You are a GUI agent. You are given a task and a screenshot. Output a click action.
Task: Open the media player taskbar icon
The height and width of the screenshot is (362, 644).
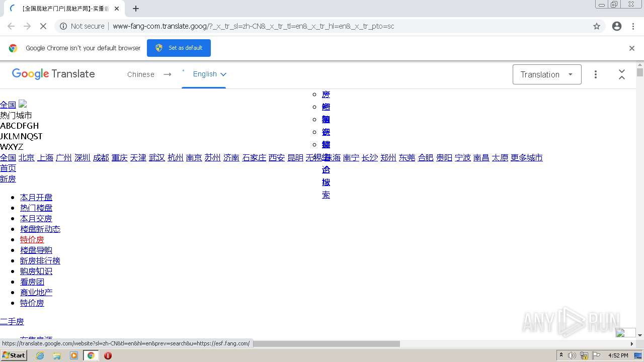(74, 355)
